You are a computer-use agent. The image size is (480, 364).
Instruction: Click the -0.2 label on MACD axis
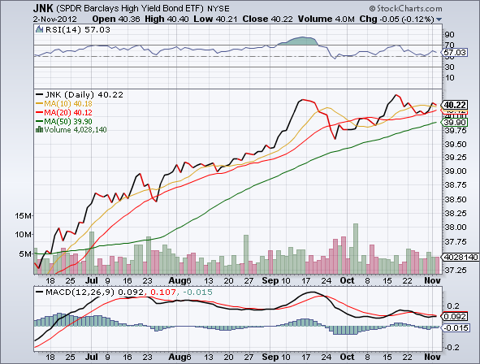click(x=452, y=347)
